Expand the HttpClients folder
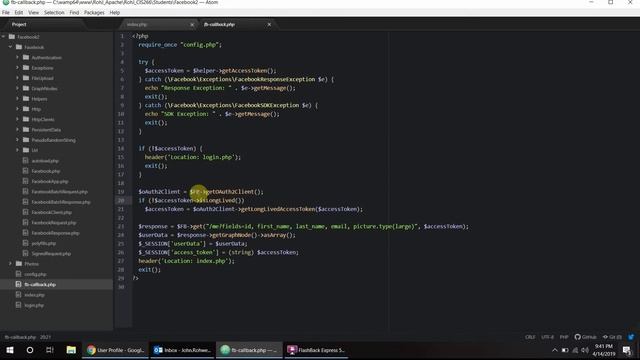This screenshot has width=640, height=360. pyautogui.click(x=18, y=119)
